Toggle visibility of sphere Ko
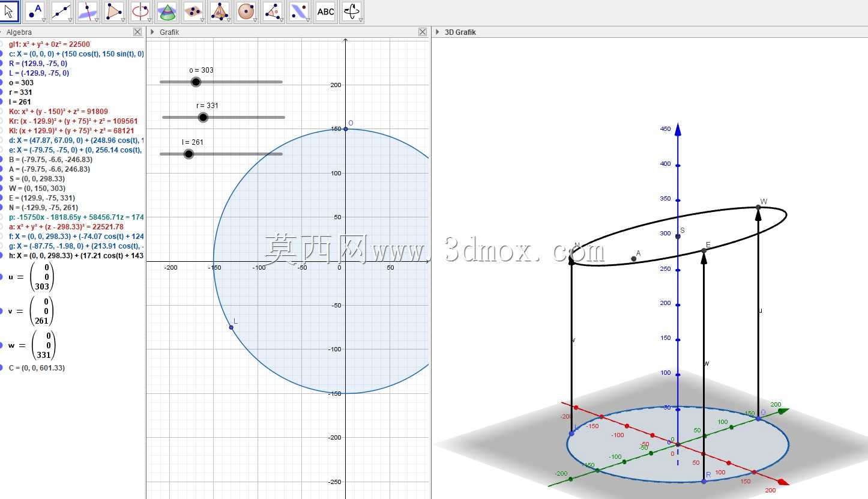Viewport: 868px width, 499px height. [2, 111]
